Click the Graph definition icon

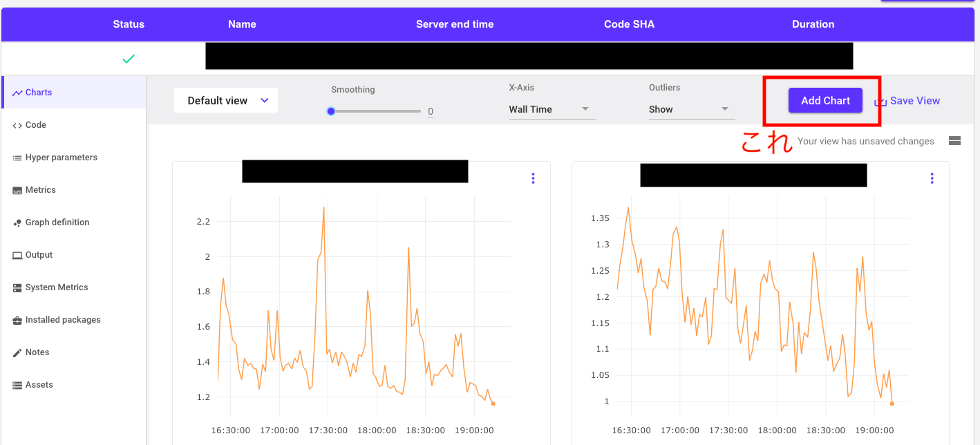pyautogui.click(x=17, y=223)
